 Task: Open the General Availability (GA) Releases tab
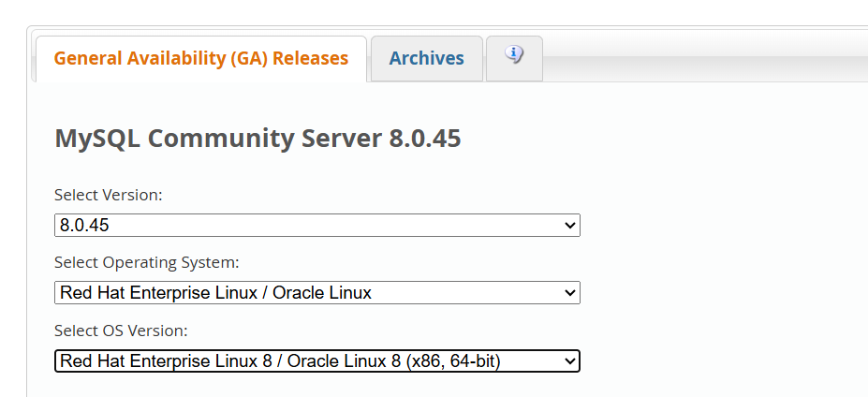pos(201,58)
